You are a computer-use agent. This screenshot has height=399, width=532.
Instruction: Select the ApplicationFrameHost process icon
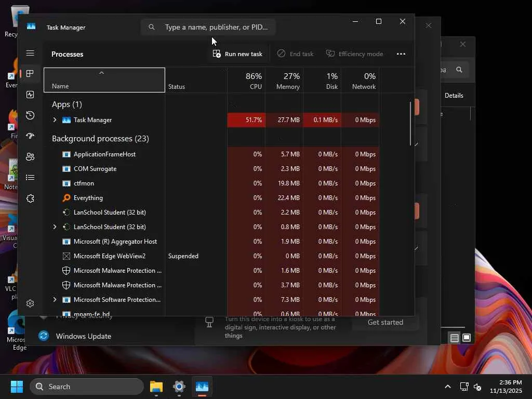pos(66,154)
